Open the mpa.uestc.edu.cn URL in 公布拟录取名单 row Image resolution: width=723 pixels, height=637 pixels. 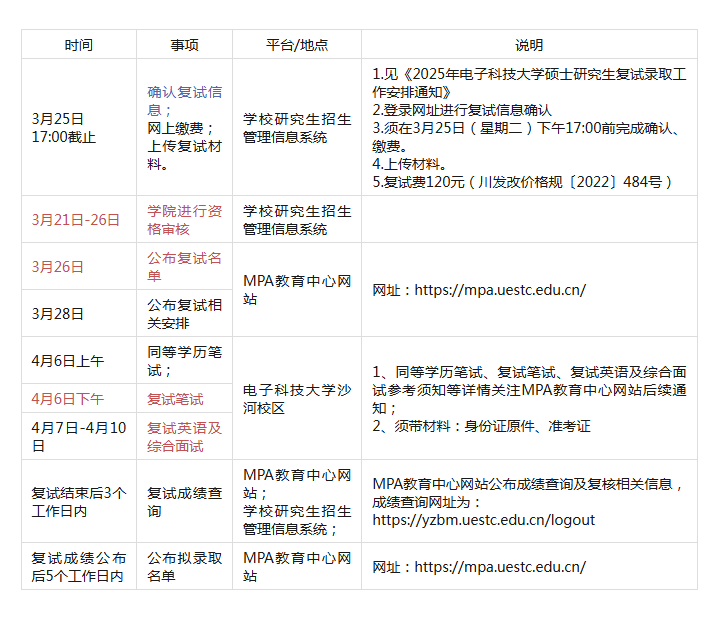(499, 567)
